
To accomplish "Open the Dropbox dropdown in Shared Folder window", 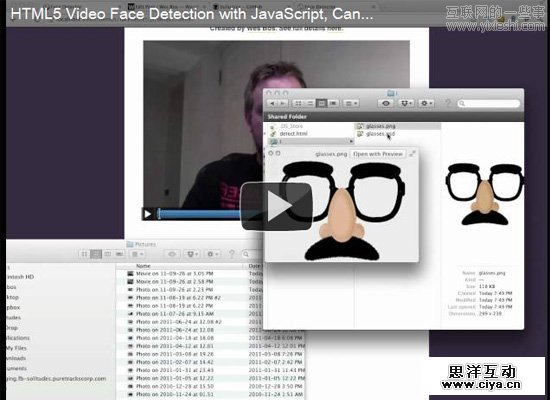I will pyautogui.click(x=406, y=103).
